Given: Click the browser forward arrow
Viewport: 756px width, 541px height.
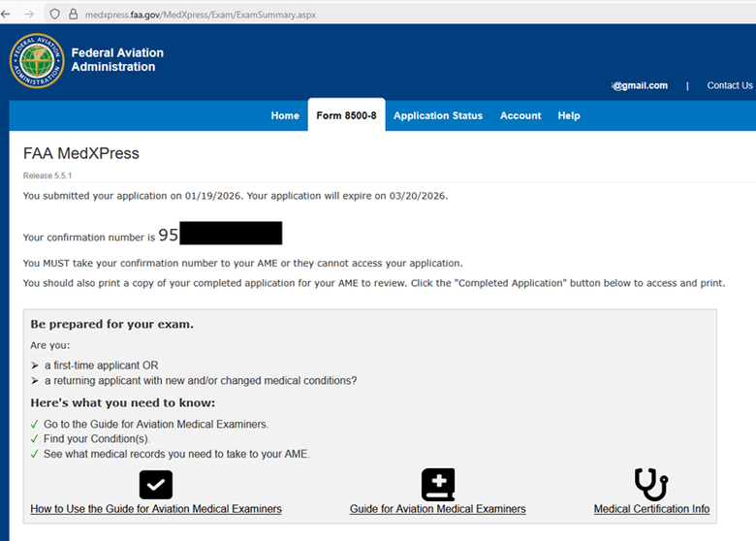Looking at the screenshot, I should (x=29, y=15).
